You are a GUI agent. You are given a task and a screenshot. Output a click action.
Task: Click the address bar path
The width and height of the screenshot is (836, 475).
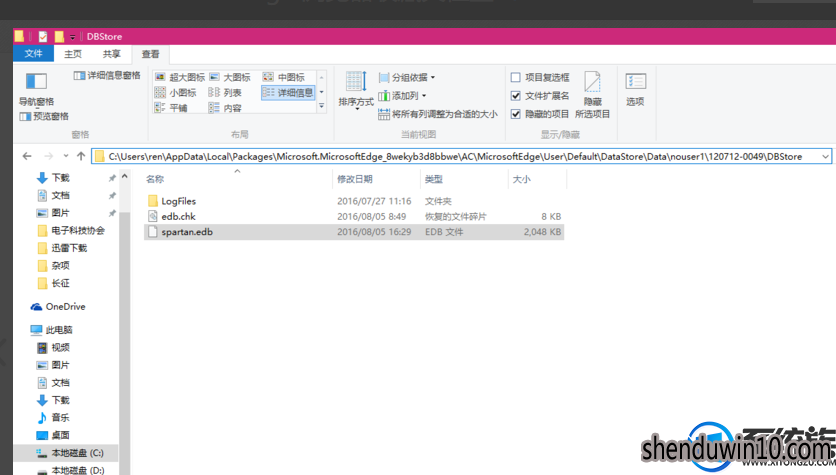click(455, 157)
